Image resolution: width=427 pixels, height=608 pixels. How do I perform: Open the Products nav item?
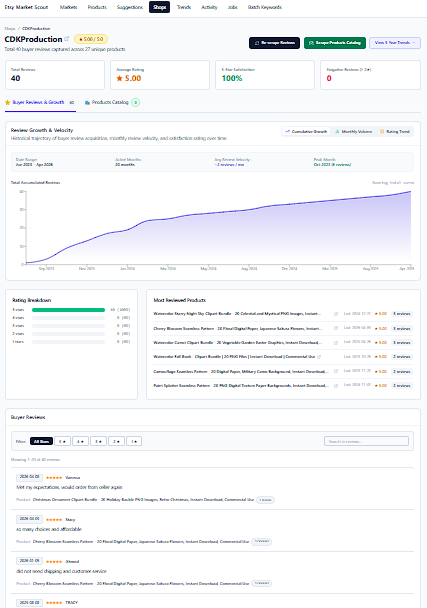[x=97, y=7]
